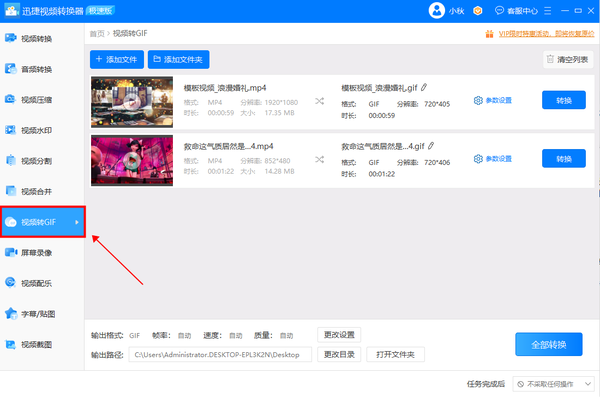600x397 pixels.
Task: Click the 全部转换 button
Action: click(549, 345)
